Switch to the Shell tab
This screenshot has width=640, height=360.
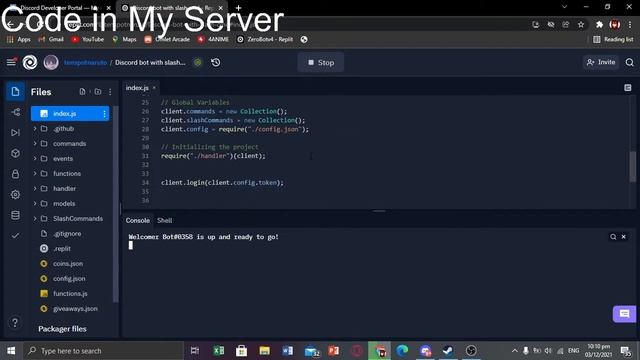point(164,220)
